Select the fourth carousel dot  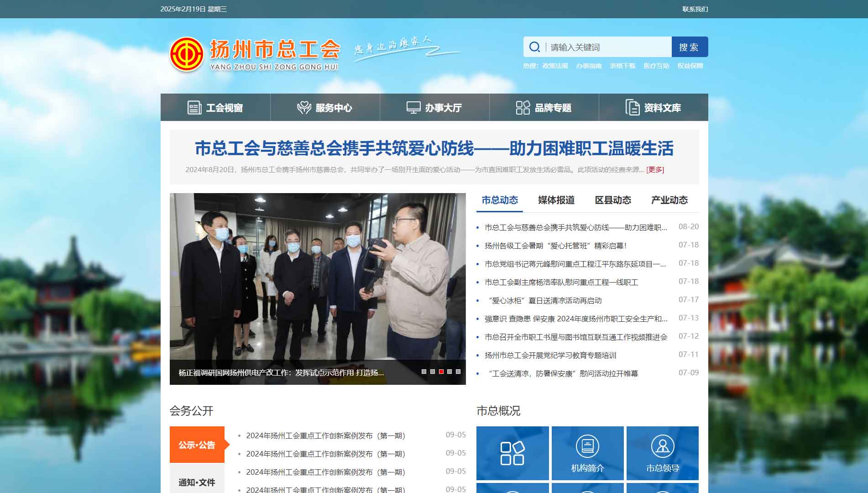click(450, 372)
